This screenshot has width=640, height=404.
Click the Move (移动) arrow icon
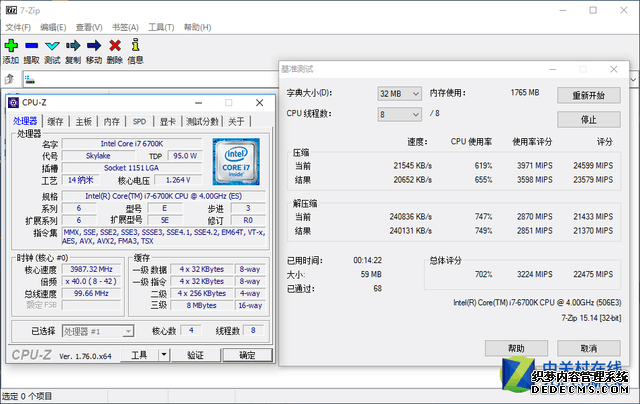[94, 45]
